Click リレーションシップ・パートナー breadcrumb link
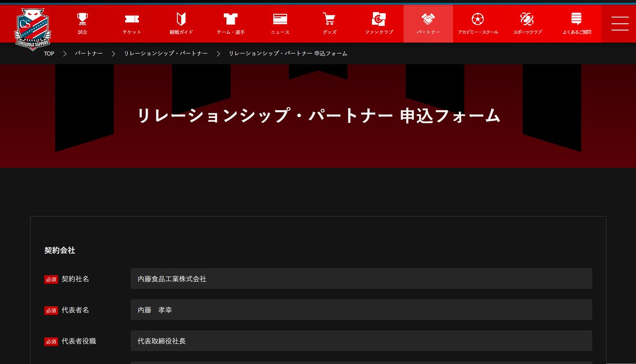 [166, 54]
